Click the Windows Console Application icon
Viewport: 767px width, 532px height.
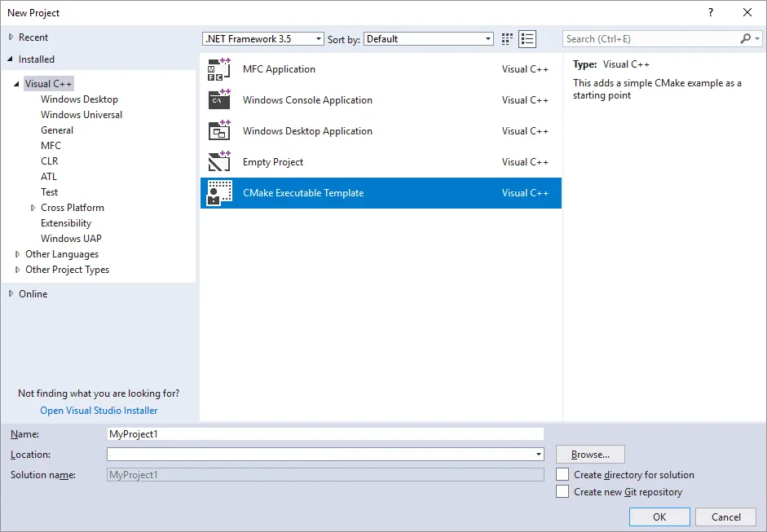click(x=219, y=100)
